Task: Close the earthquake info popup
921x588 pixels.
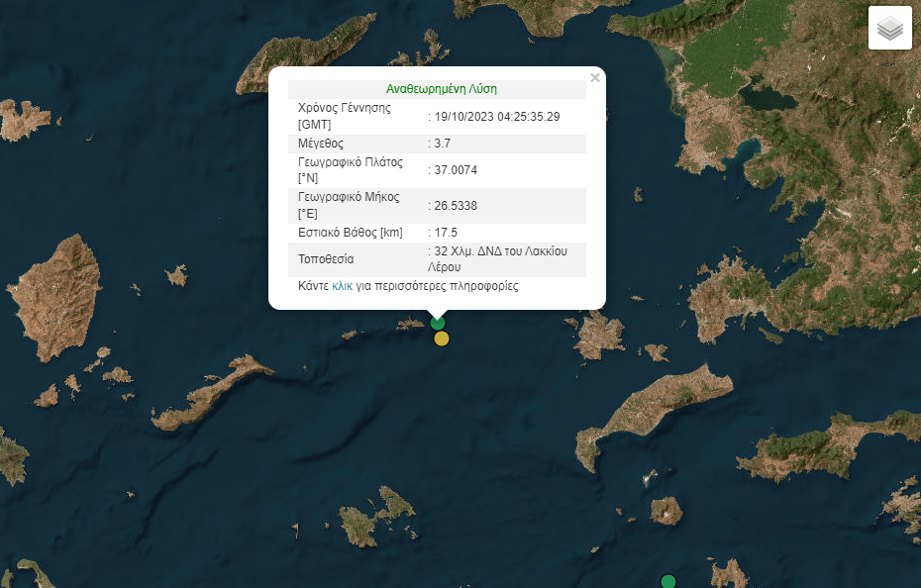Action: 595,78
